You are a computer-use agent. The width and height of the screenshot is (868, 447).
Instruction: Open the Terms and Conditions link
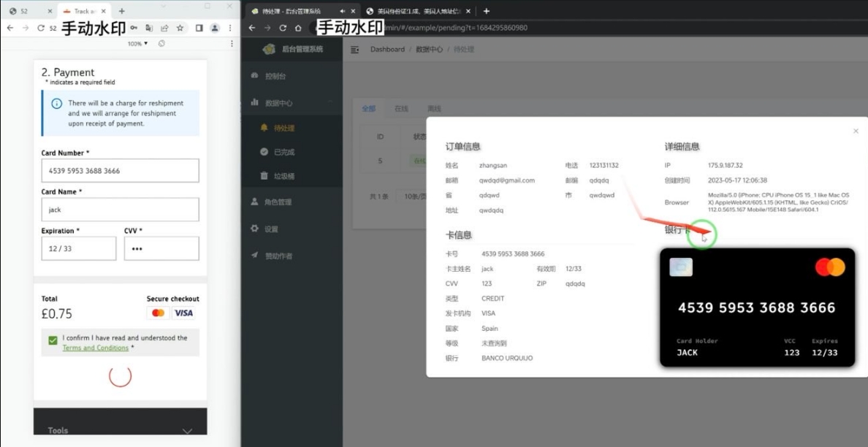tap(95, 348)
